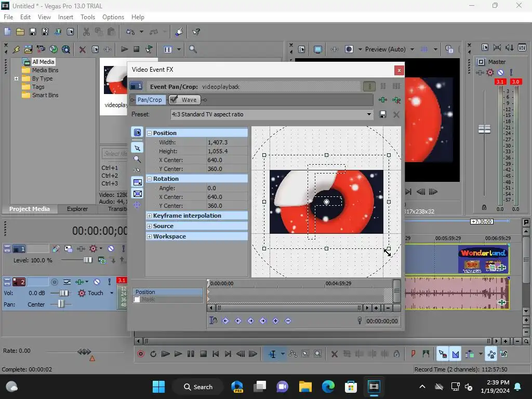
Task: Click the Master bus volume fader
Action: (484, 129)
